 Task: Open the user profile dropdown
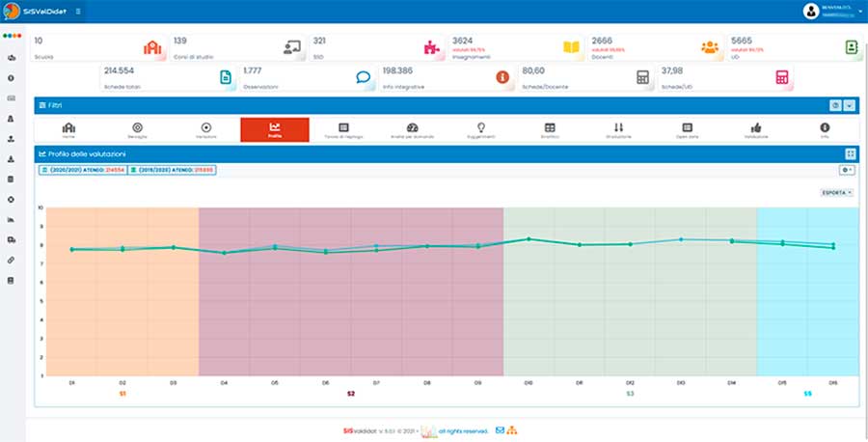pyautogui.click(x=831, y=12)
